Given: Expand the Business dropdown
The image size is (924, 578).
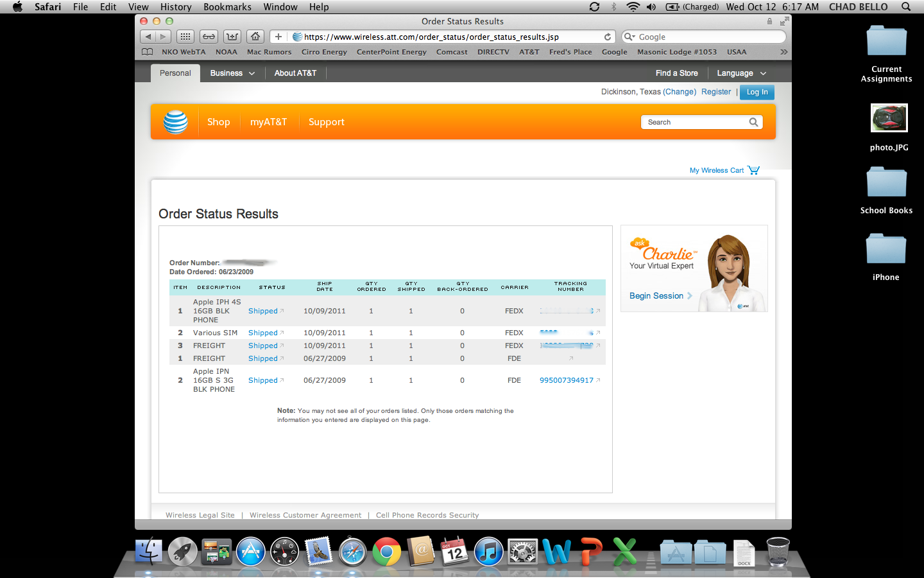Looking at the screenshot, I should coord(232,73).
